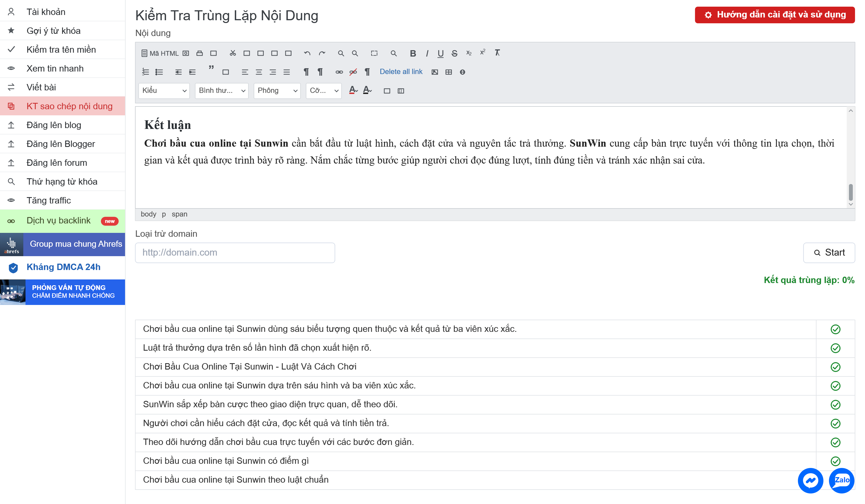
Task: Open Dịch vụ backlink menu item
Action: (x=62, y=221)
